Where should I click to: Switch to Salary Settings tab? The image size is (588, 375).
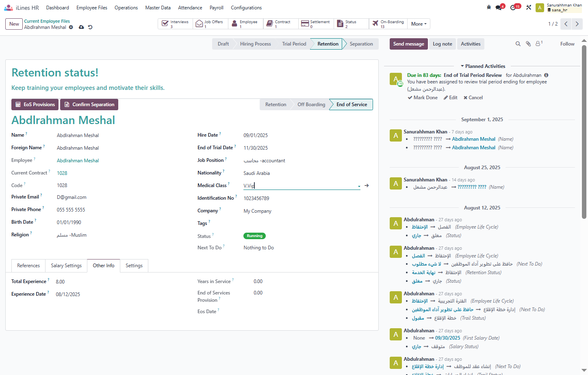[x=66, y=266]
